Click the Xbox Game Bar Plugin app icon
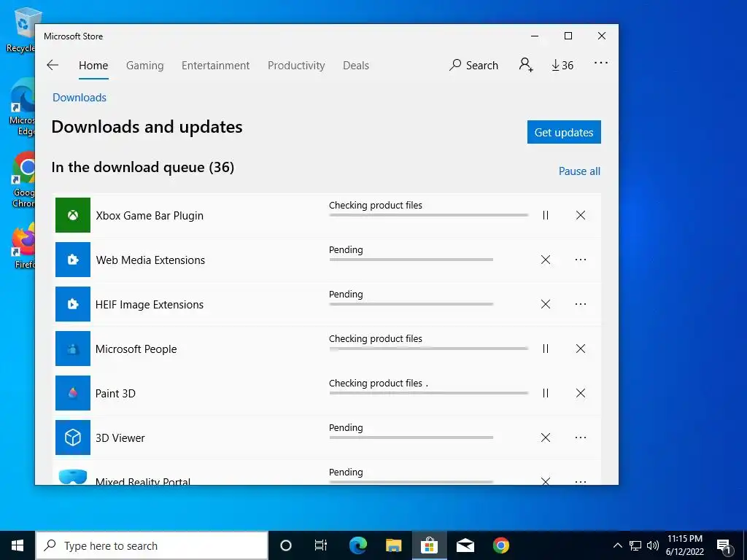This screenshot has width=747, height=560. click(x=73, y=215)
